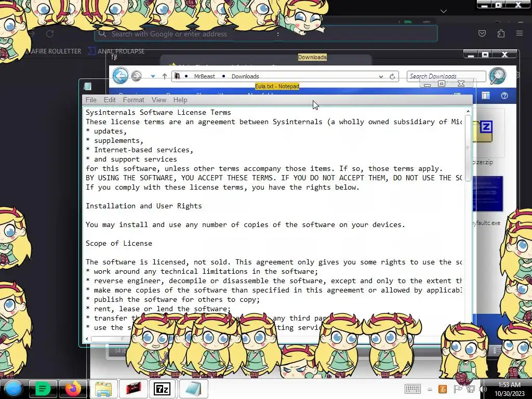532x399 pixels.
Task: Expand the Firefox list all tabs chevron
Action: click(444, 11)
